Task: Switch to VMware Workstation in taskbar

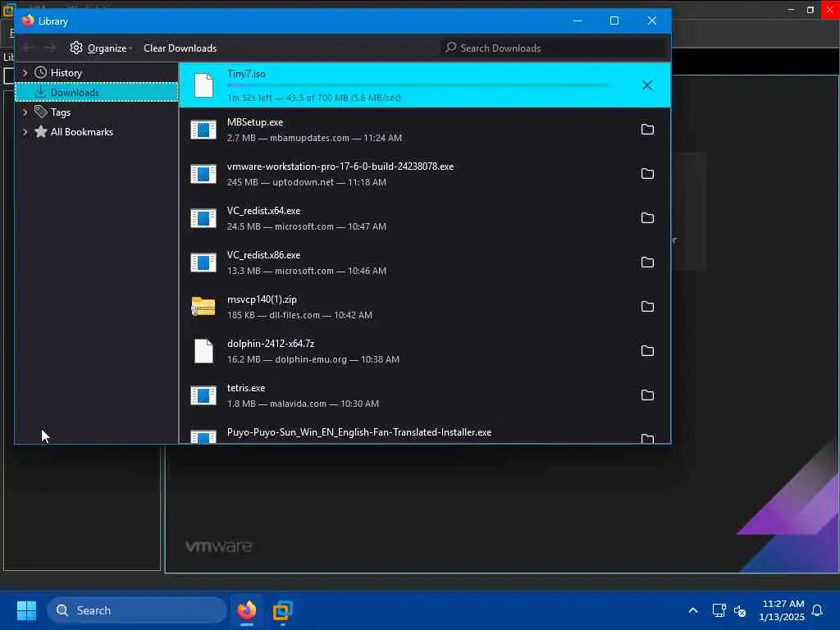Action: coord(282,610)
